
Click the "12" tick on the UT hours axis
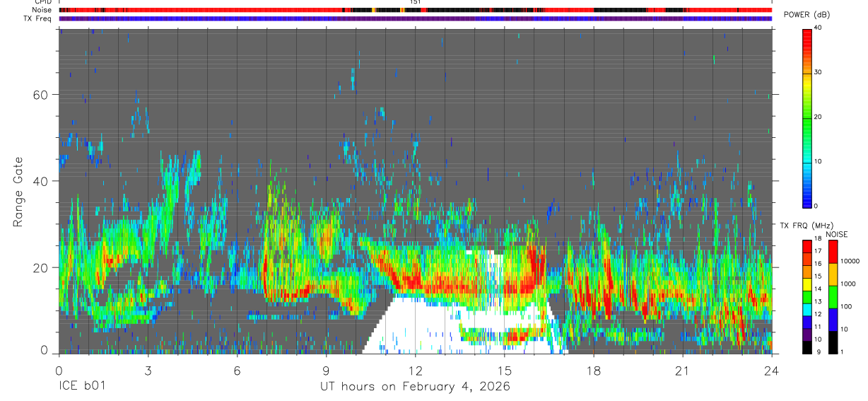(415, 370)
